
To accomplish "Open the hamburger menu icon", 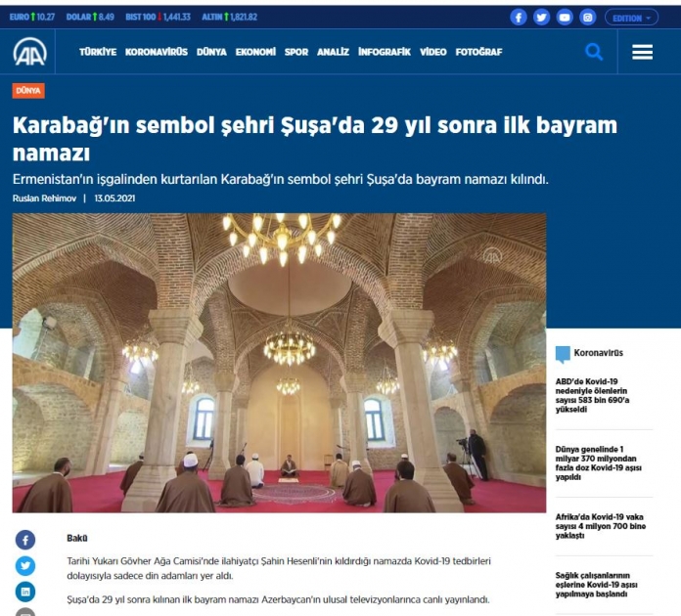I will (x=642, y=52).
